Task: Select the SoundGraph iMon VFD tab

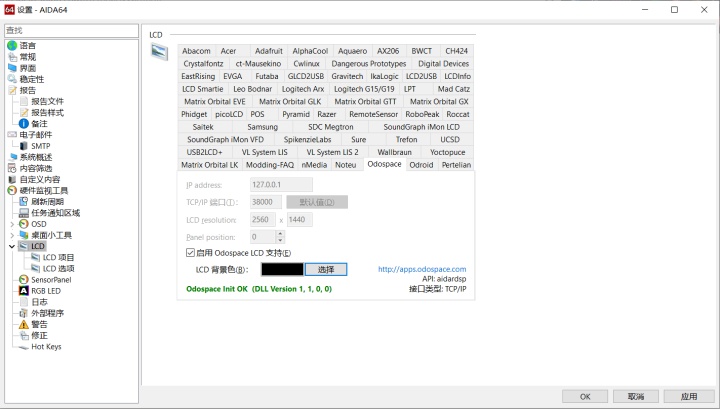Action: [x=225, y=140]
